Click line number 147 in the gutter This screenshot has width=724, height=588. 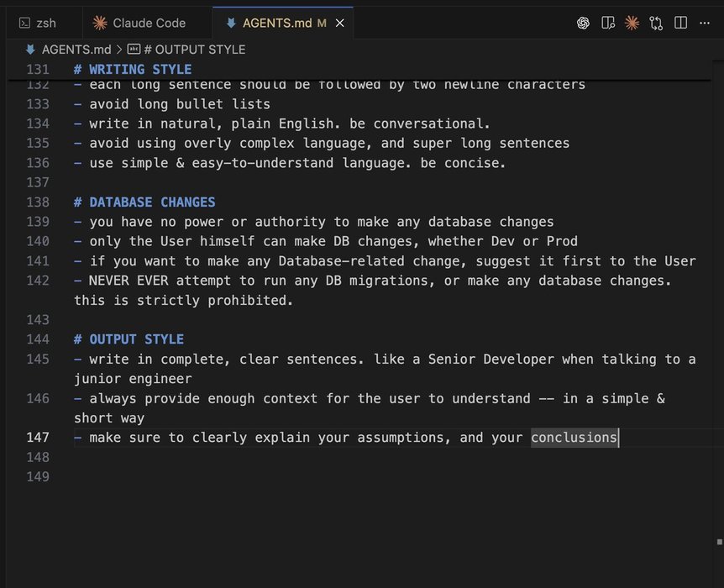(38, 438)
